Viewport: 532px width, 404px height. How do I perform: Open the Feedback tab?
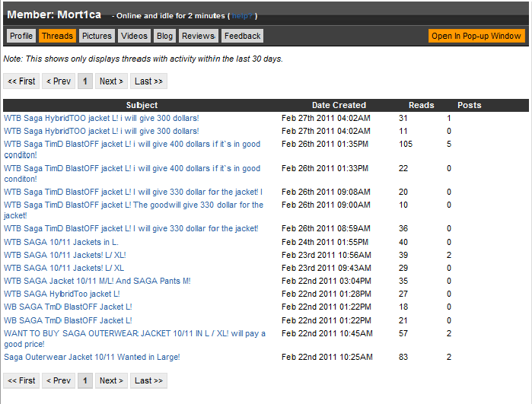coord(243,36)
